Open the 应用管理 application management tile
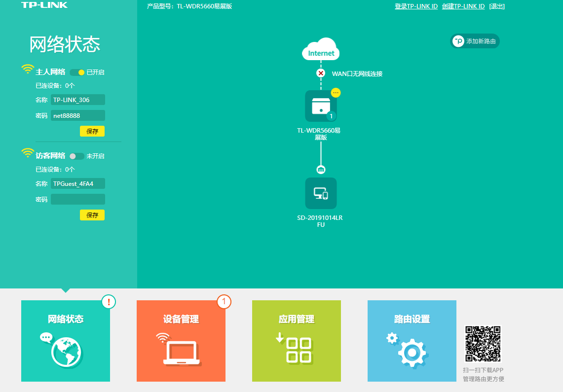This screenshot has height=392, width=563. (297, 341)
